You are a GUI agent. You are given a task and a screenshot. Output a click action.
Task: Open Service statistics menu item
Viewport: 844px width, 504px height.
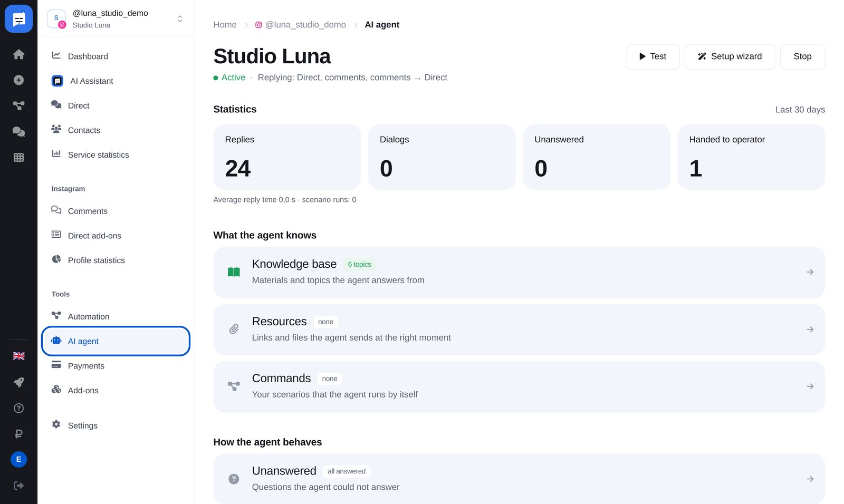click(x=116, y=154)
